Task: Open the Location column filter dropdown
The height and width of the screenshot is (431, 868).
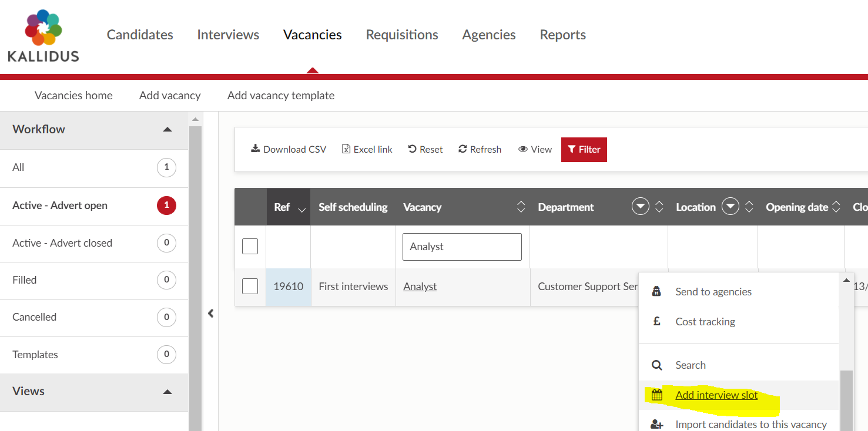Action: [730, 207]
